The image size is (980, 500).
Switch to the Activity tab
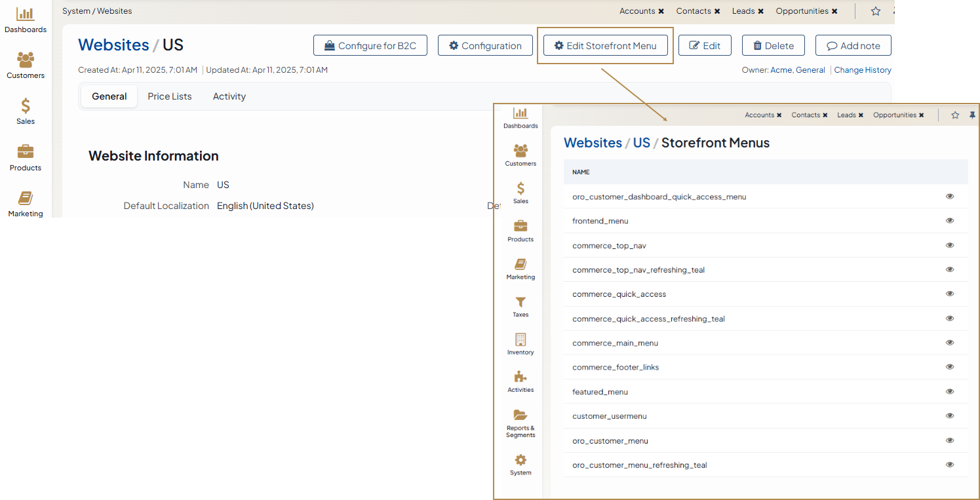click(229, 96)
